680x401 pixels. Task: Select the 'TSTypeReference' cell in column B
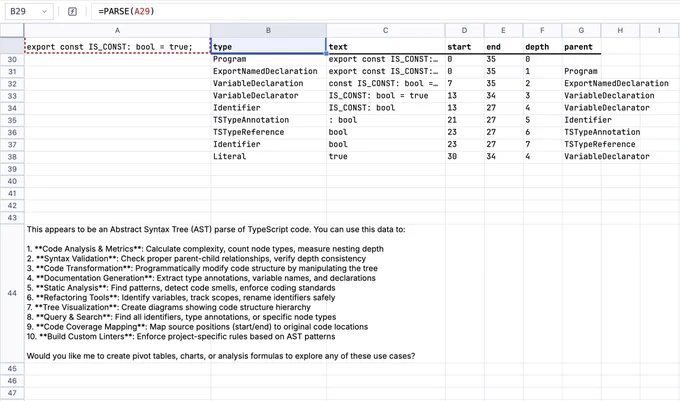pyautogui.click(x=268, y=132)
